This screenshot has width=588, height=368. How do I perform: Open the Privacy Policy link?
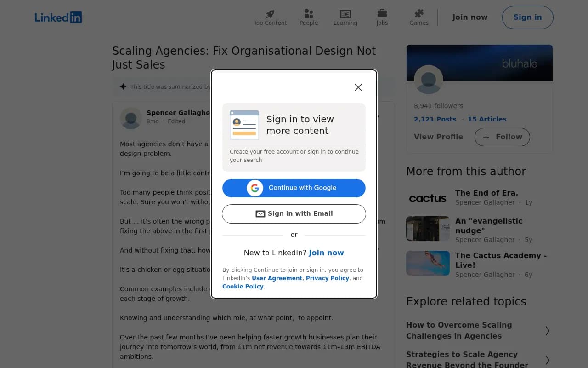click(x=328, y=278)
